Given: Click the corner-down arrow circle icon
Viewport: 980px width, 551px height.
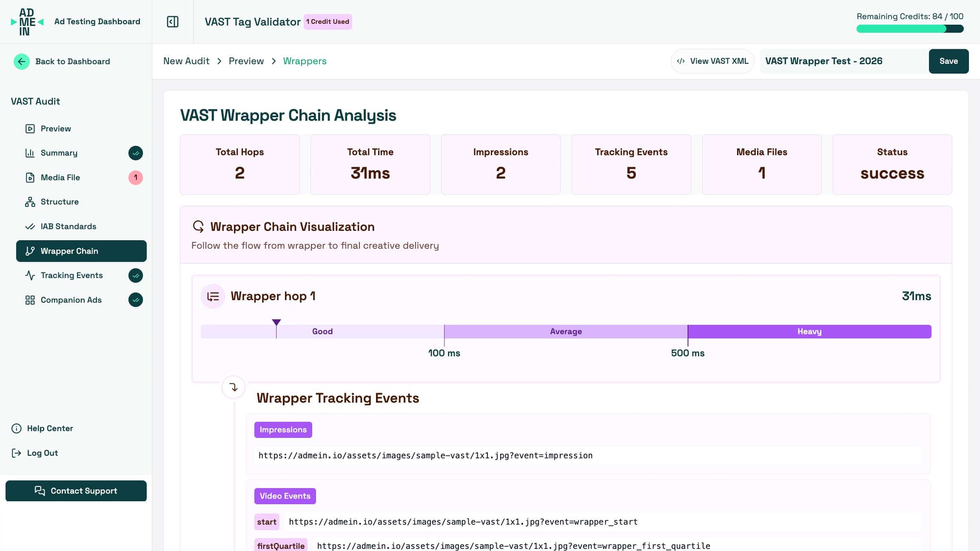Looking at the screenshot, I should click(233, 387).
